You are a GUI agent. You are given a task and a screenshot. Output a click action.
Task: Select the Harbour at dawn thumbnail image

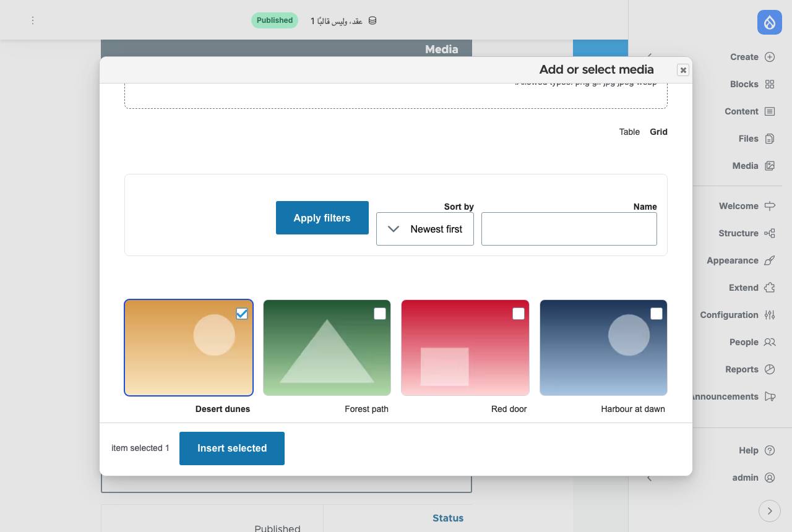pos(603,348)
